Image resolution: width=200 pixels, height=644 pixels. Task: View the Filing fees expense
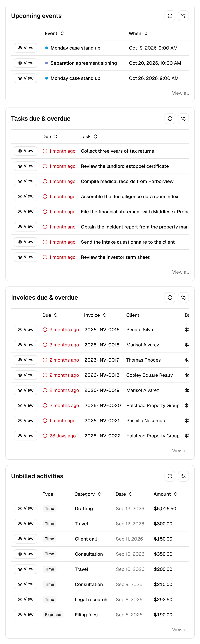tap(26, 615)
